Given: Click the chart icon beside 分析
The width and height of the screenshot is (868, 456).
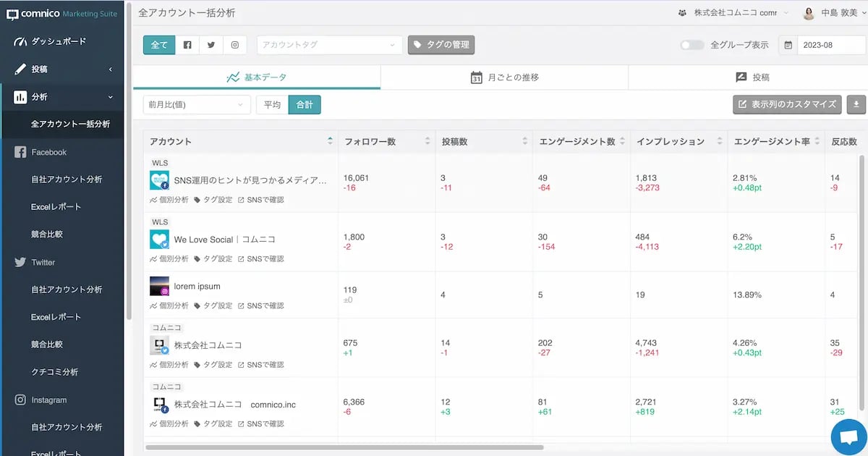Looking at the screenshot, I should 20,97.
